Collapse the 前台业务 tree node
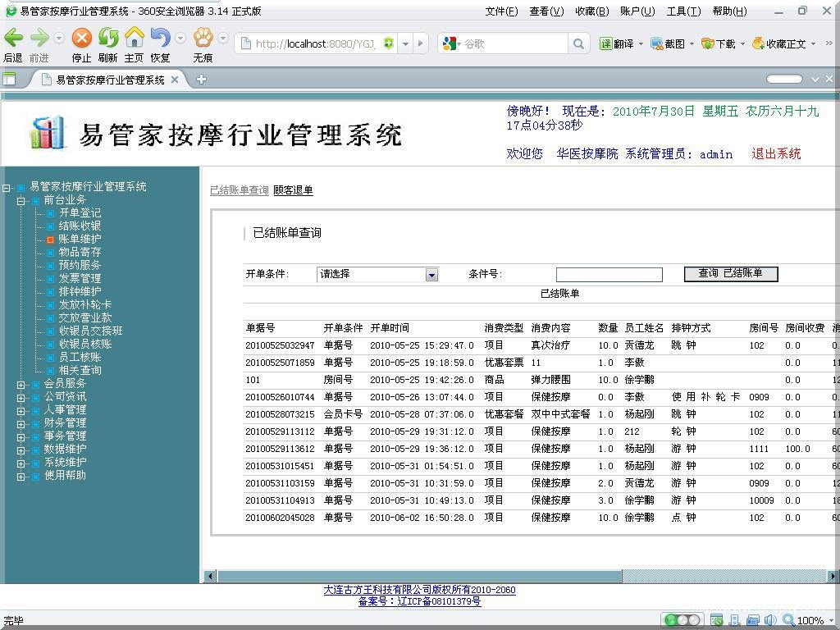The height and width of the screenshot is (630, 840). (21, 200)
